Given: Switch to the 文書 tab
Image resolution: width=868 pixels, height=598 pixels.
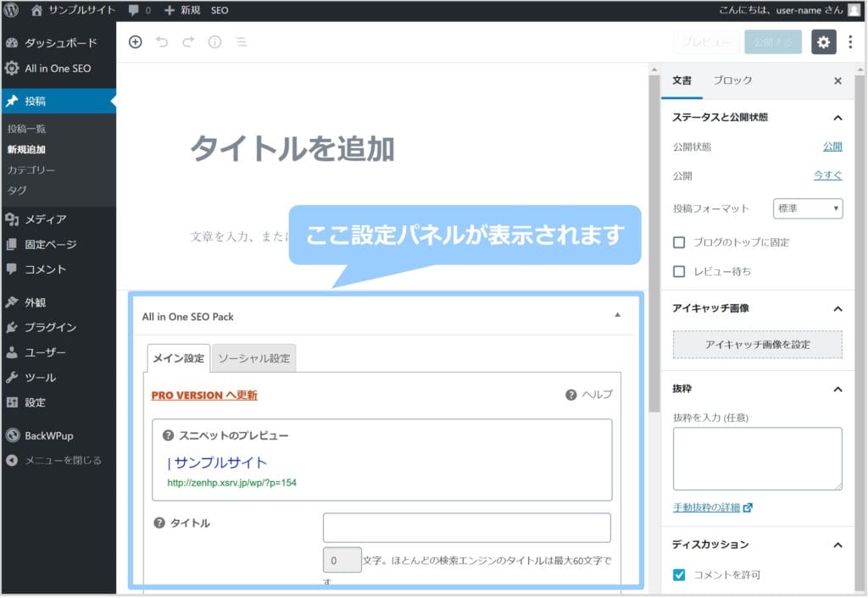Looking at the screenshot, I should tap(682, 80).
